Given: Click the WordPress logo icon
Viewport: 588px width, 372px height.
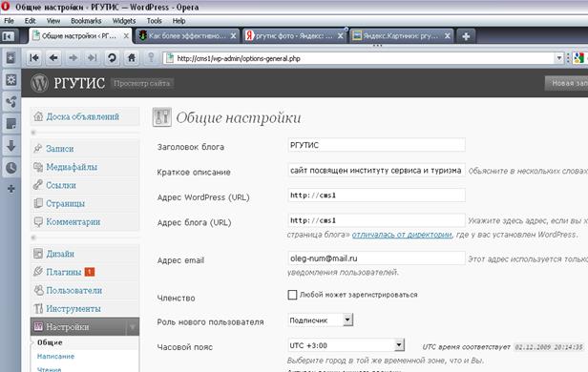Looking at the screenshot, I should click(x=39, y=83).
